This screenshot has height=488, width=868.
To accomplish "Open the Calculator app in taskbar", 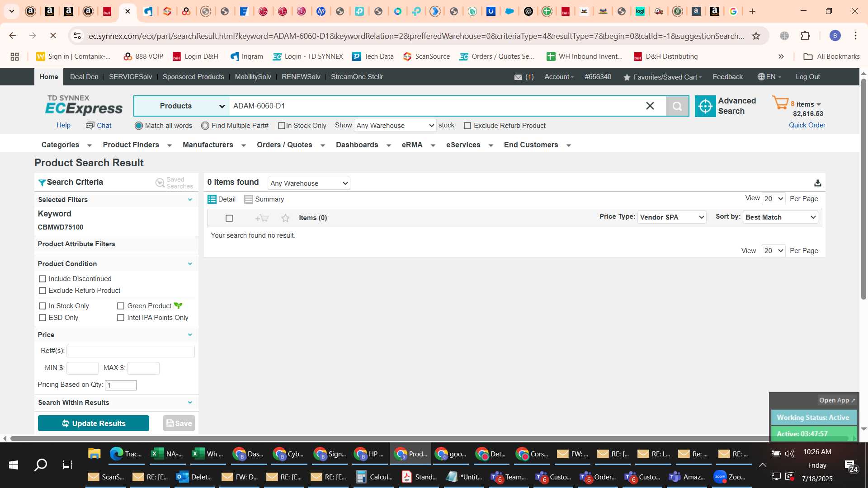I will tap(374, 477).
